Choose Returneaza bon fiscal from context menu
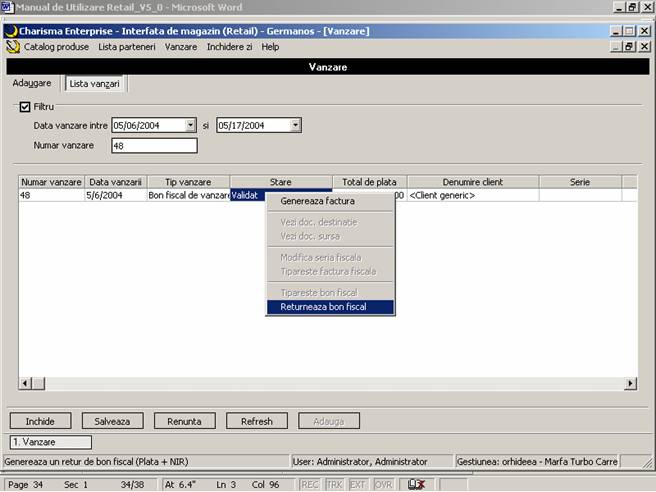 point(330,307)
